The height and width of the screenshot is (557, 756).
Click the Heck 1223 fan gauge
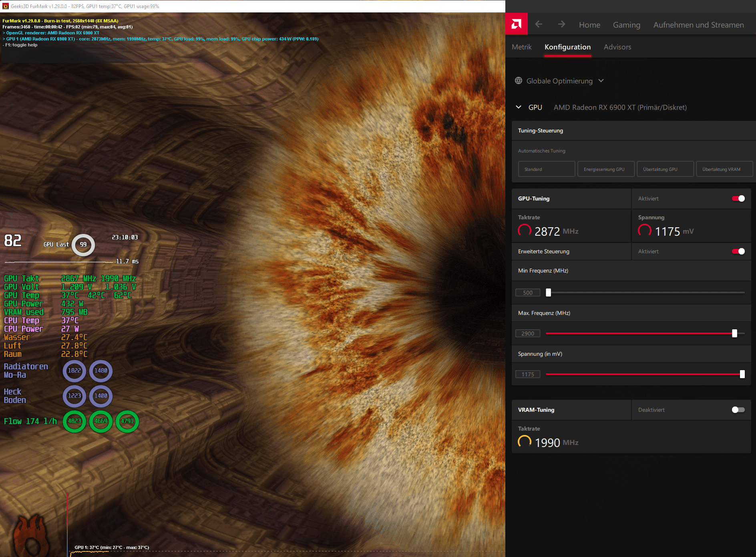tap(74, 396)
